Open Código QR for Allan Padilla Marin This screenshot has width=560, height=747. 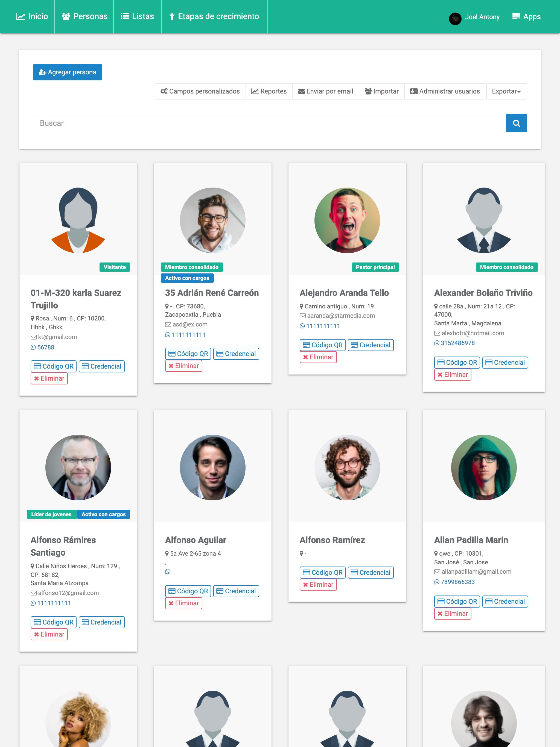[457, 602]
